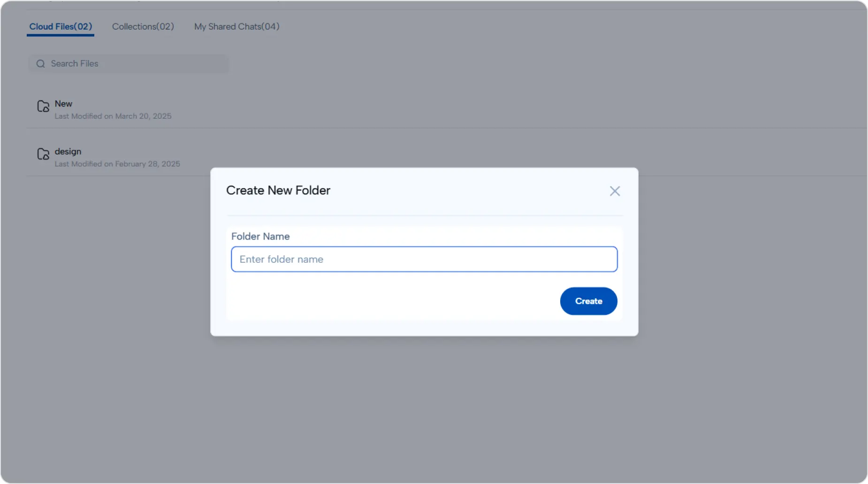The image size is (868, 484).
Task: Switch to the Collections tab
Action: click(143, 27)
